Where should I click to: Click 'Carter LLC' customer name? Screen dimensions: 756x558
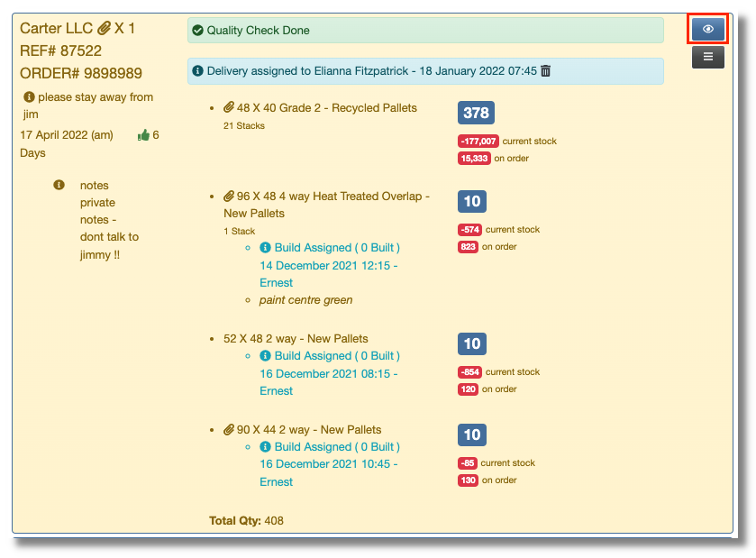click(56, 29)
